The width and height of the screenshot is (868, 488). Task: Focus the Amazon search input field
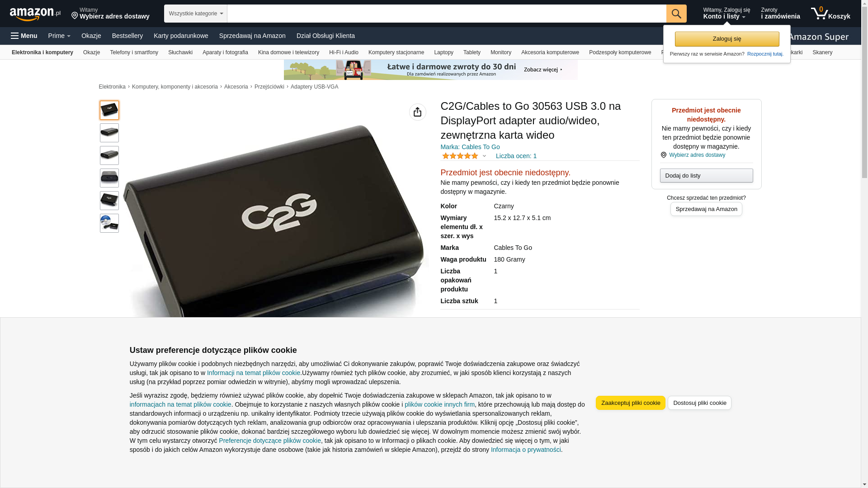coord(447,14)
